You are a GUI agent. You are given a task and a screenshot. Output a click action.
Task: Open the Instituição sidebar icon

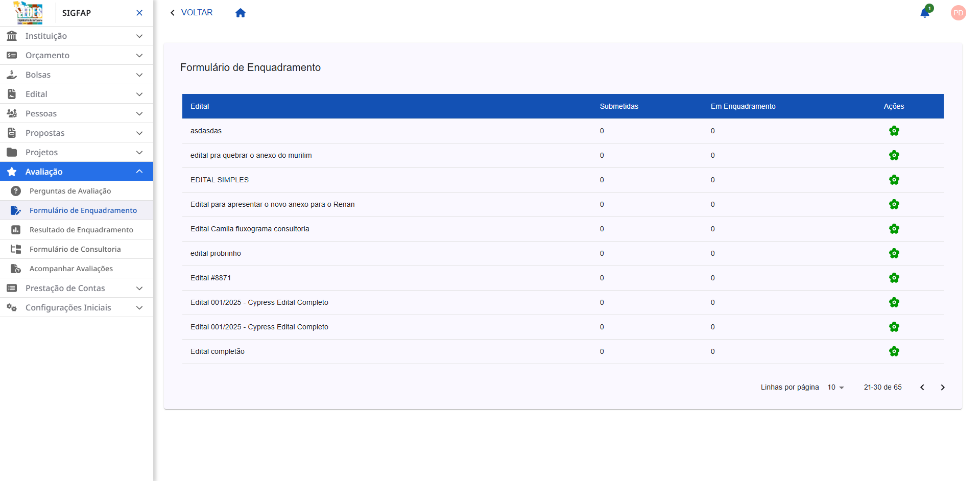[12, 36]
